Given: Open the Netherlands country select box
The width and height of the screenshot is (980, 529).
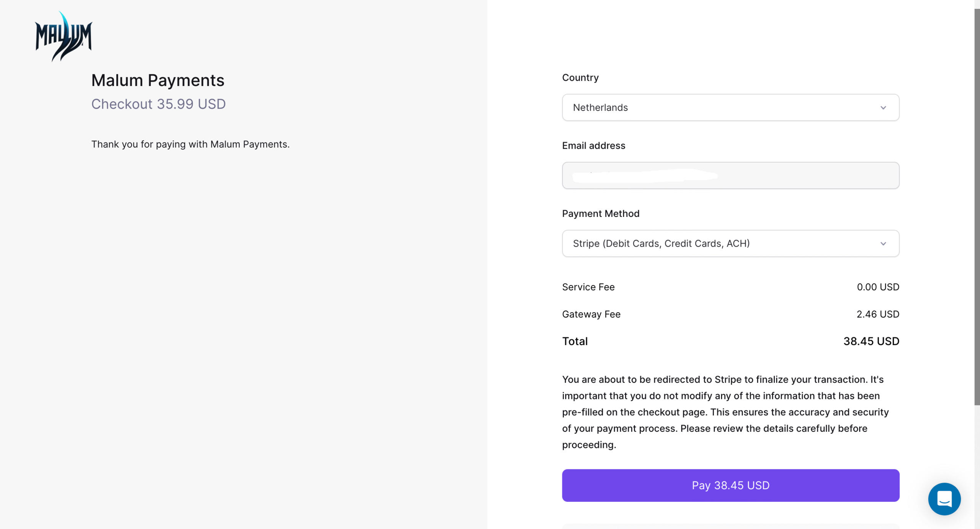Looking at the screenshot, I should point(730,107).
